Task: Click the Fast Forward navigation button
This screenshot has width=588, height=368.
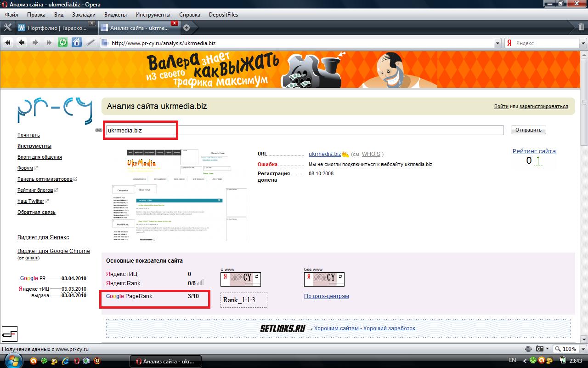Action: tap(49, 43)
